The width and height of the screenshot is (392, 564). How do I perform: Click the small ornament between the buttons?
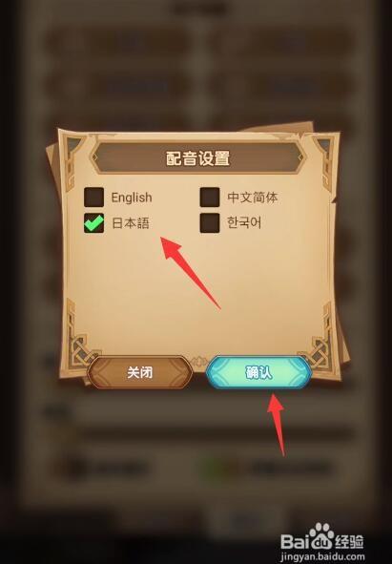pyautogui.click(x=199, y=361)
